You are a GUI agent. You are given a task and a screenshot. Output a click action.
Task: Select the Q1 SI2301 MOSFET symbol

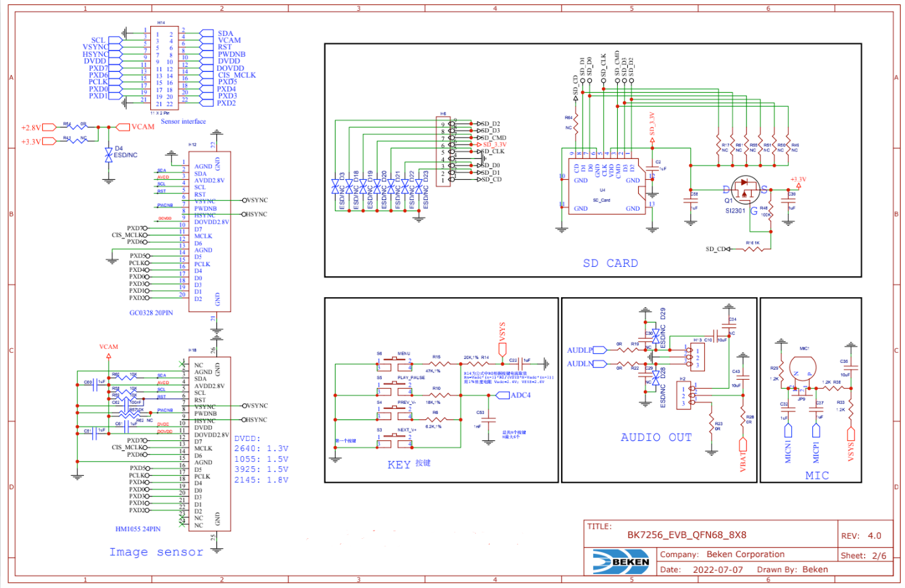(745, 189)
